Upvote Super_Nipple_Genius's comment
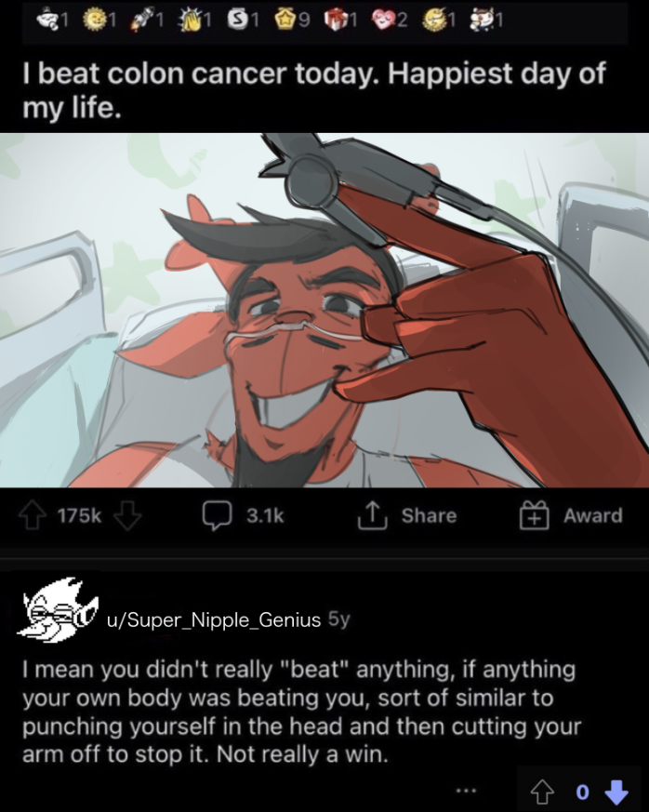The image size is (649, 812). tap(542, 792)
